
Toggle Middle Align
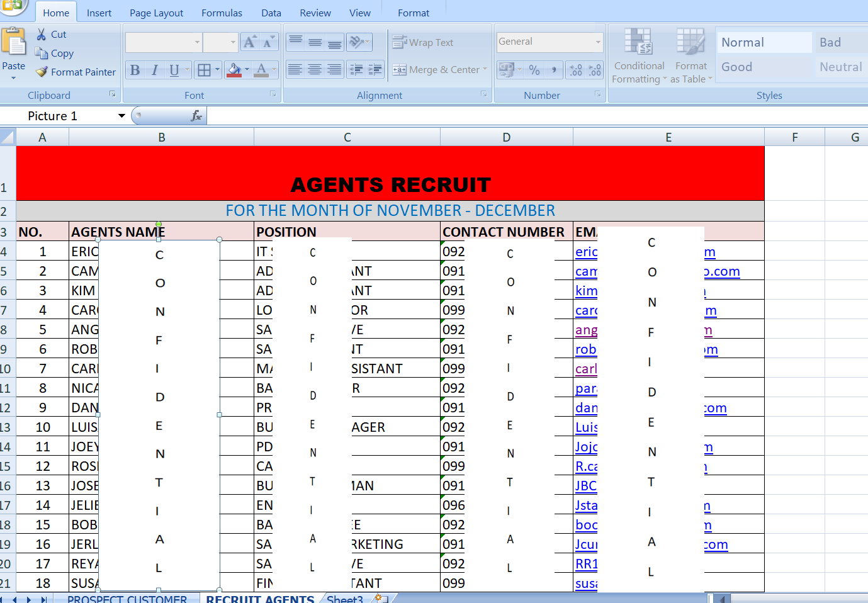[315, 42]
